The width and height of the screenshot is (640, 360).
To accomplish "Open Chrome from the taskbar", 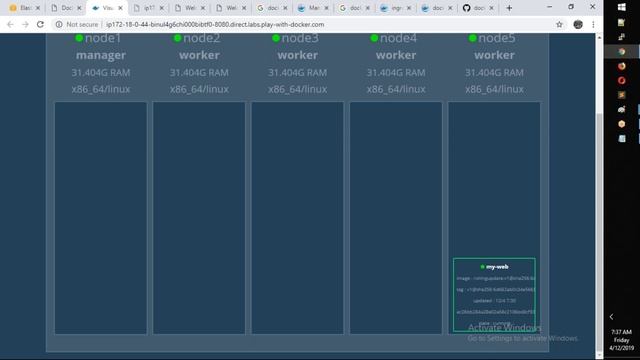I will pos(622,52).
